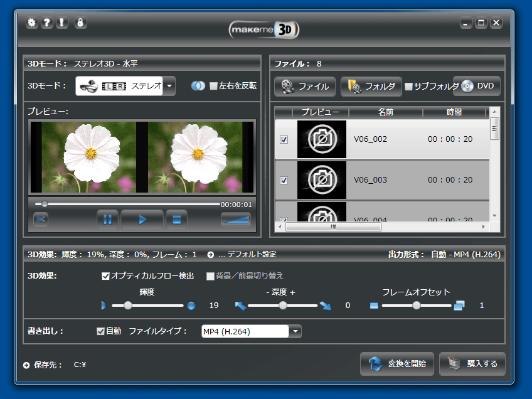Click the file name V06_003
Image resolution: width=532 pixels, height=399 pixels.
tap(370, 180)
